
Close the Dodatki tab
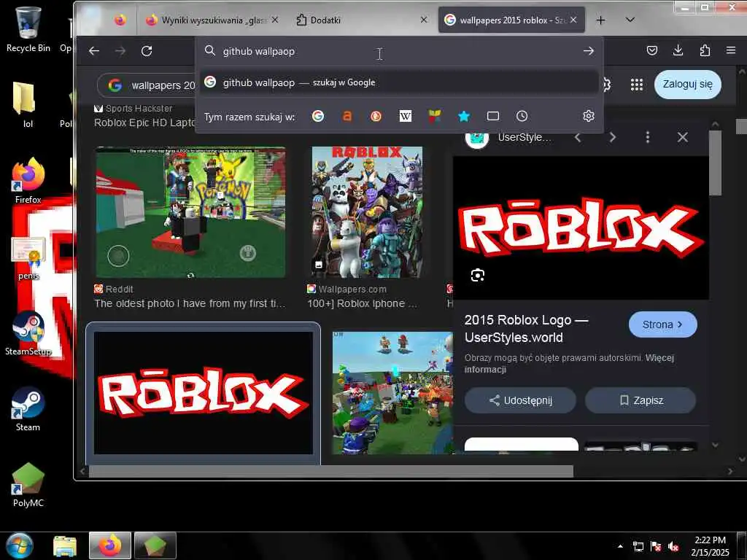tap(424, 20)
